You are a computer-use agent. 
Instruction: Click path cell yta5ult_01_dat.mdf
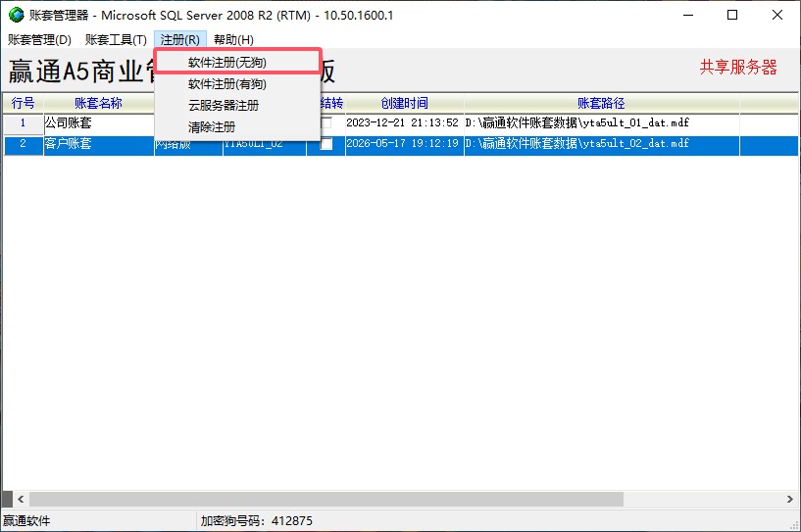click(x=601, y=123)
